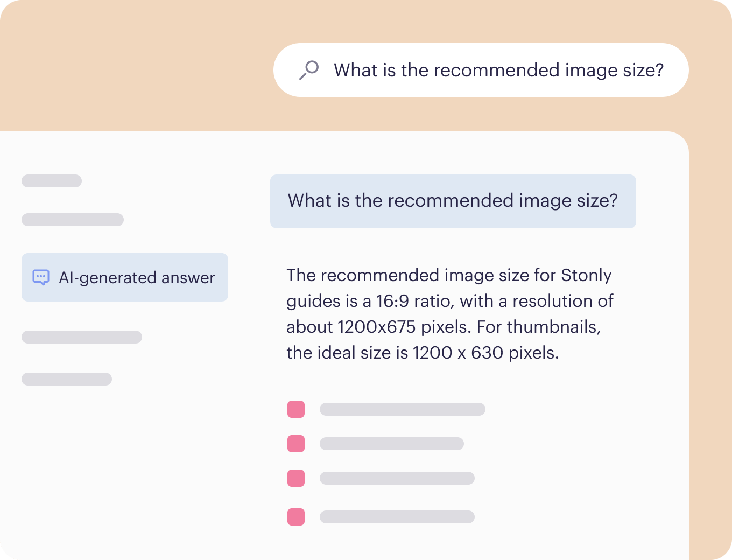Click the last pink square at list bottom
This screenshot has width=732, height=560.
(296, 517)
